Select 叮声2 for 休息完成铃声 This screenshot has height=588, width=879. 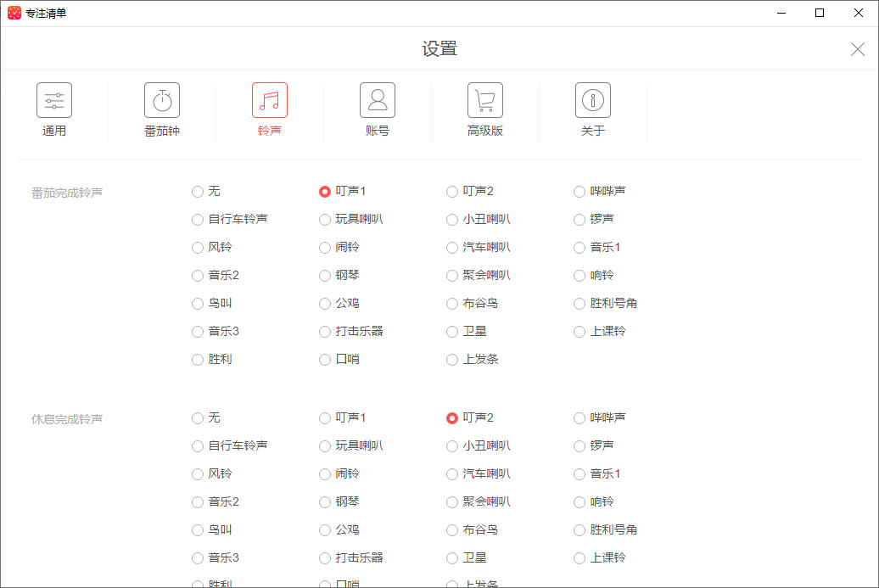click(452, 418)
